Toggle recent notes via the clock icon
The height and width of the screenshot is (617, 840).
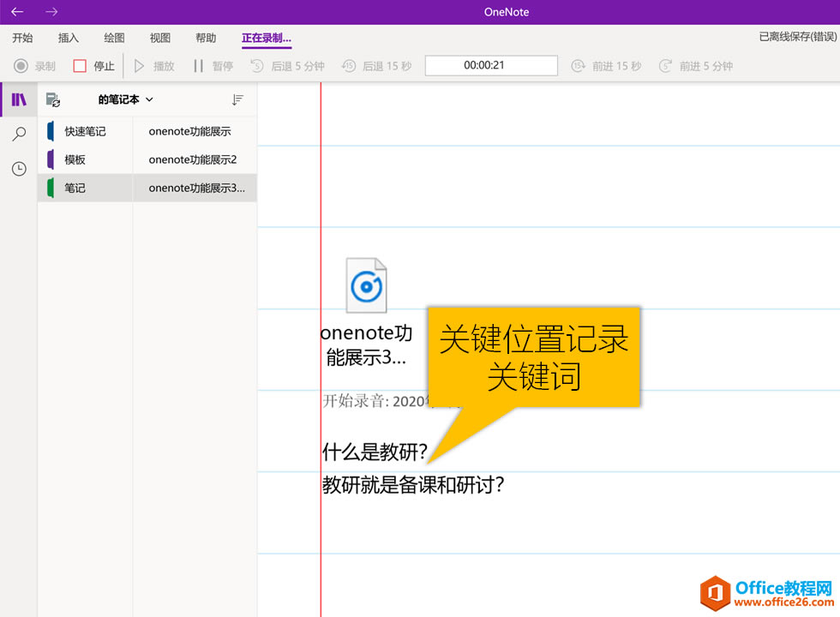18,169
